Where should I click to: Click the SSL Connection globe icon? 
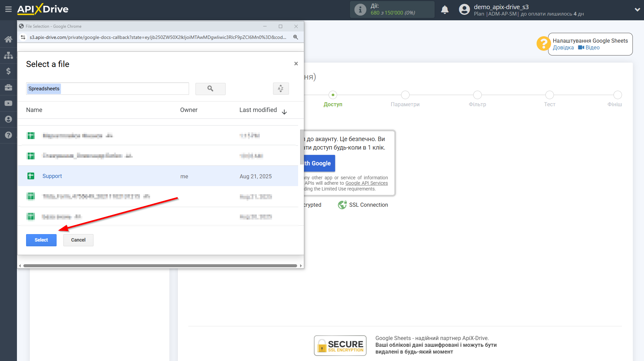(x=342, y=205)
